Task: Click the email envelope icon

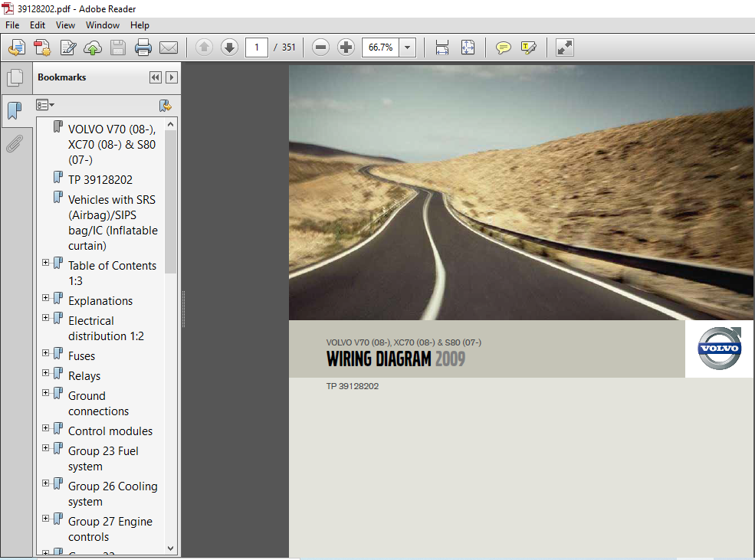Action: coord(169,47)
